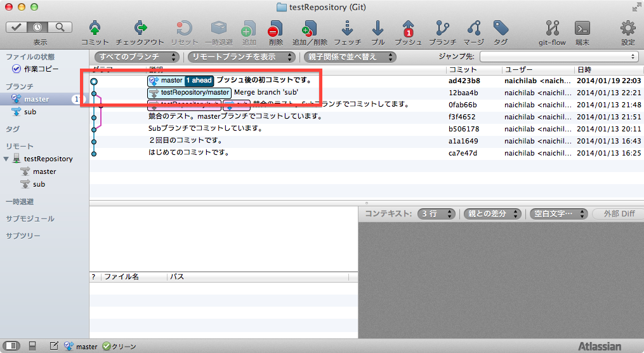Select the master branch in sidebar
The width and height of the screenshot is (644, 353).
coord(43,99)
